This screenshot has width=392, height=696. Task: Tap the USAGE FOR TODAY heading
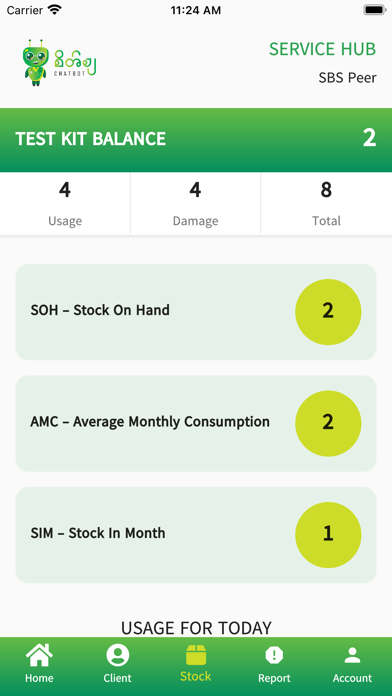(196, 628)
